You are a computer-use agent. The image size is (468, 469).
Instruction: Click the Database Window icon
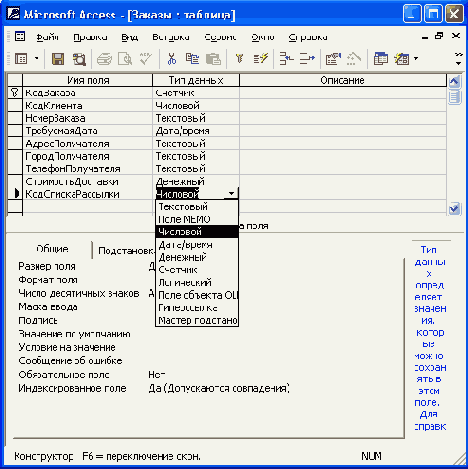381,59
